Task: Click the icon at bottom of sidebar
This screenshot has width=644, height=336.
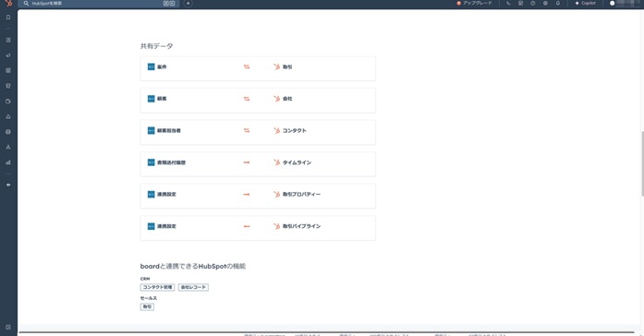Action: (8, 328)
